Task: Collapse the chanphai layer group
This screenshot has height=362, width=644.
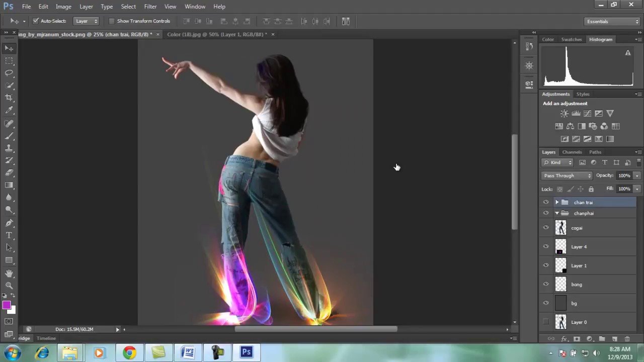Action: click(x=557, y=213)
